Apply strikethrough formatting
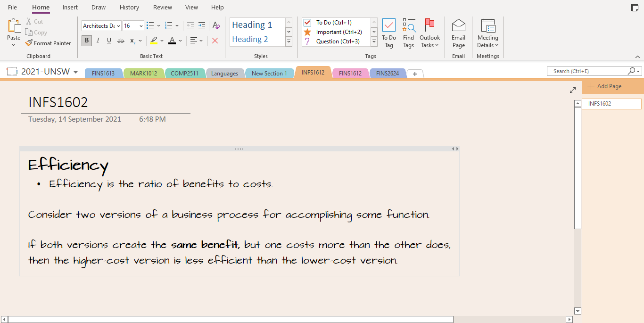The image size is (644, 323). [121, 41]
